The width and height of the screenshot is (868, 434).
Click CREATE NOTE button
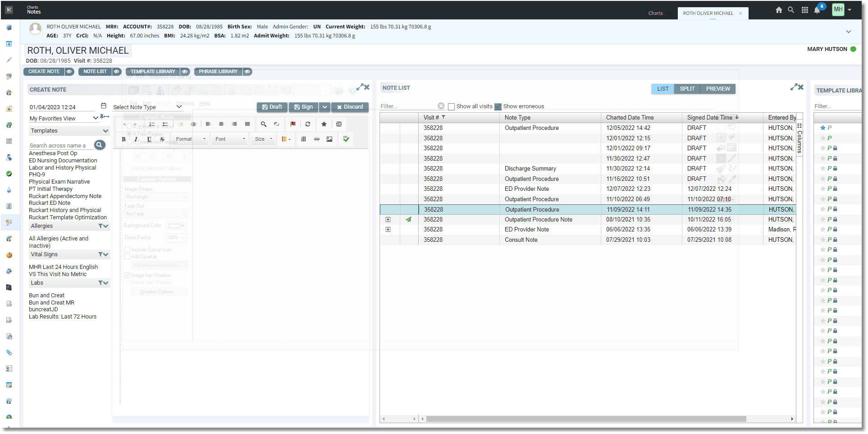(x=44, y=72)
